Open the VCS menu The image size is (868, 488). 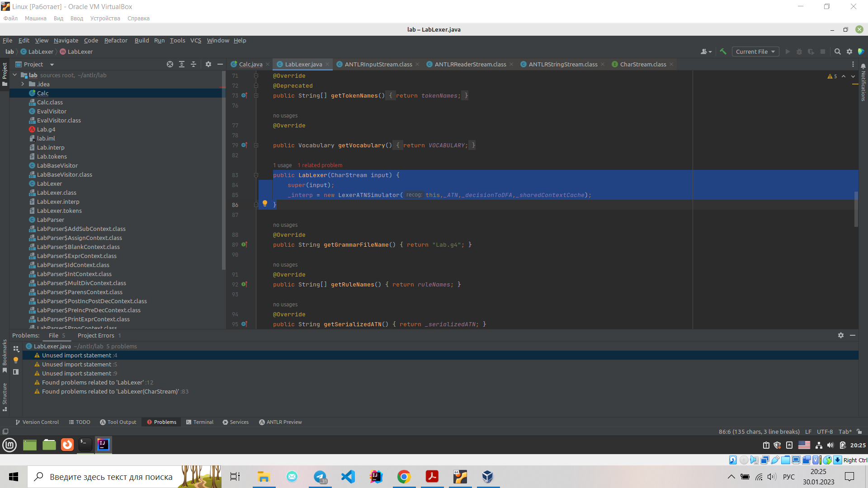click(195, 40)
